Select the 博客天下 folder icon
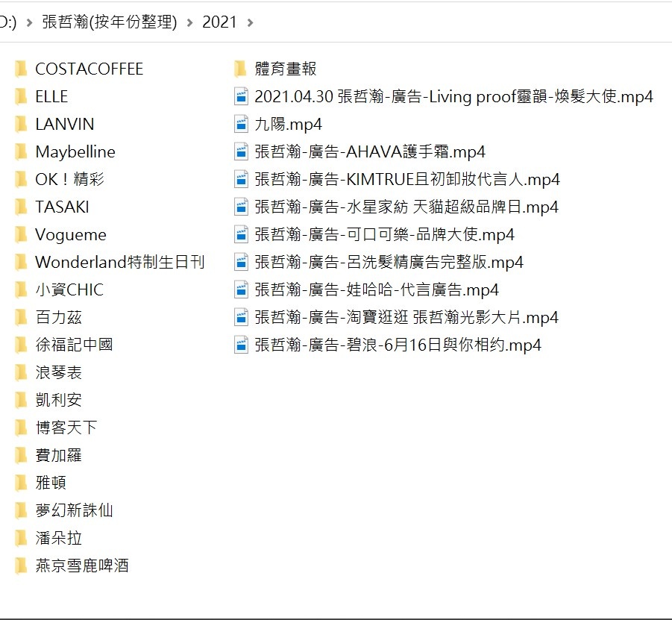This screenshot has height=620, width=672. [21, 428]
